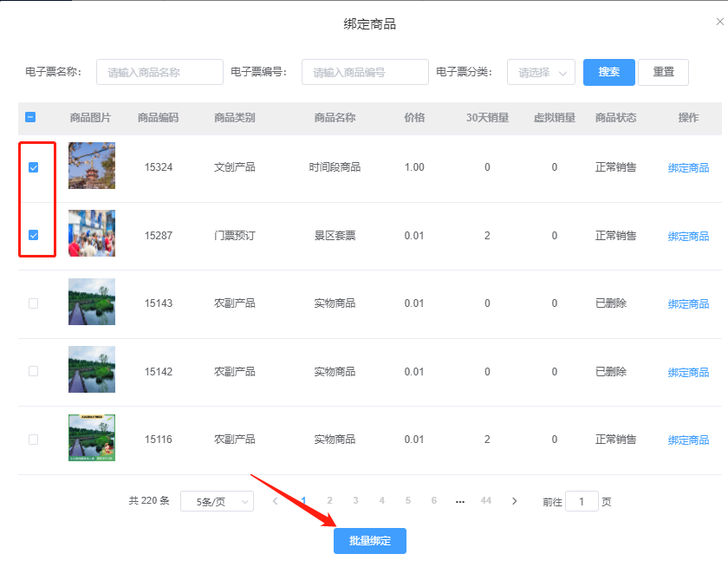The image size is (728, 567).
Task: Click the thumbnail image of product 15287
Action: [x=91, y=234]
